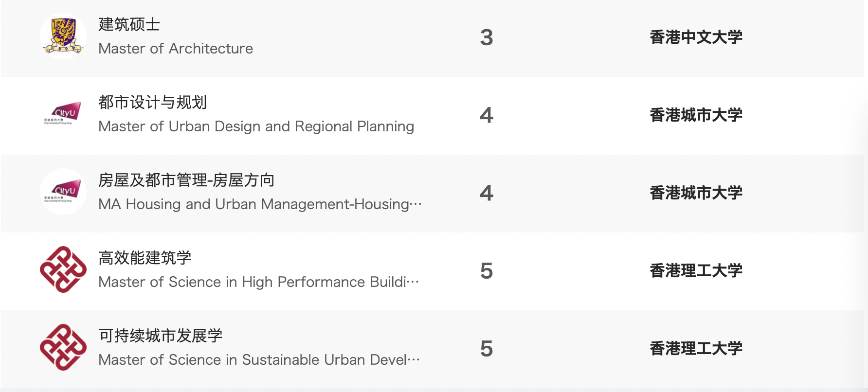The width and height of the screenshot is (868, 392).
Task: Click rank number 5 in last row
Action: 486,349
